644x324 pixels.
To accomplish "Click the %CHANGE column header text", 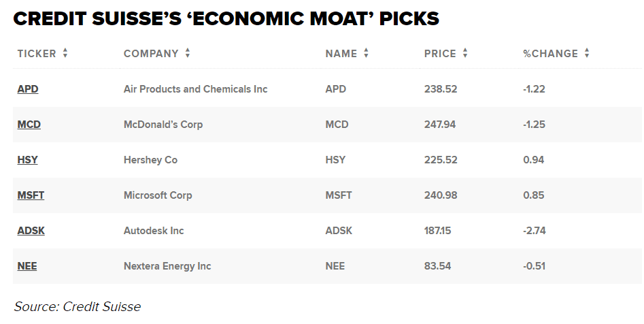I will coord(550,54).
